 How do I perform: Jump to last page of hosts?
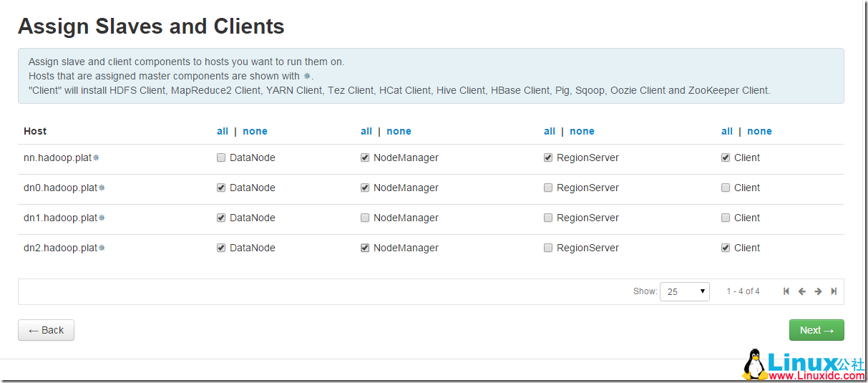[834, 291]
